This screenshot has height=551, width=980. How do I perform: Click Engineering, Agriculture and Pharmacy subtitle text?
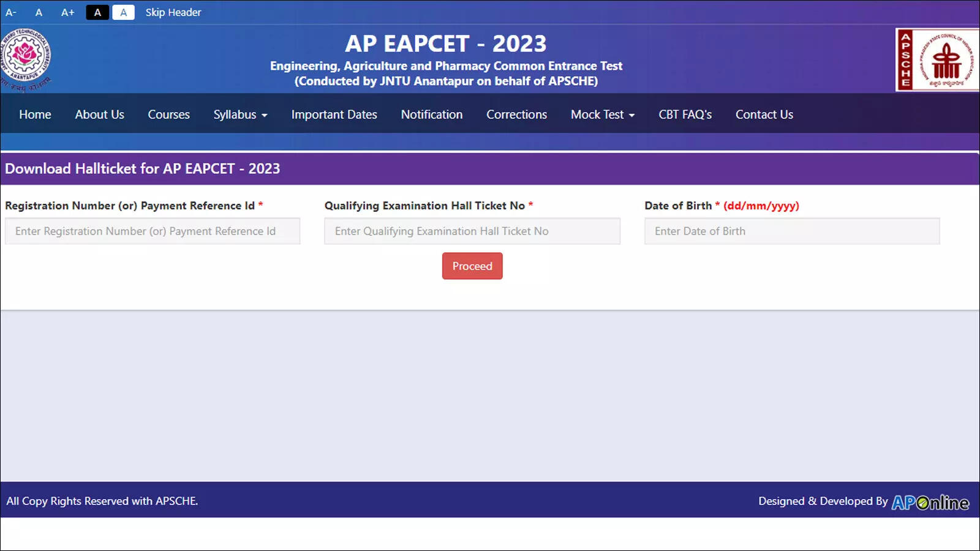click(x=446, y=66)
